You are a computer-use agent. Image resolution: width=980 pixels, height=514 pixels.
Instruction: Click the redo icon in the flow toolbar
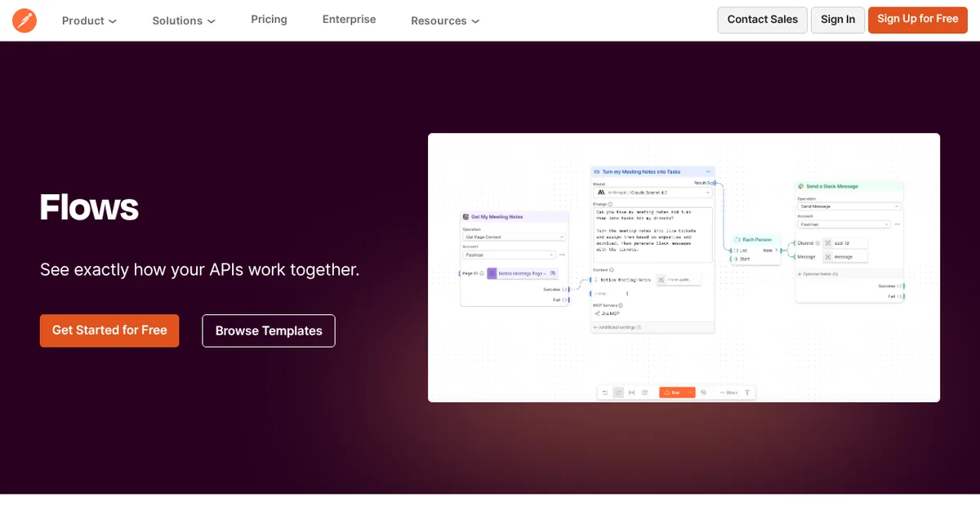[618, 392]
